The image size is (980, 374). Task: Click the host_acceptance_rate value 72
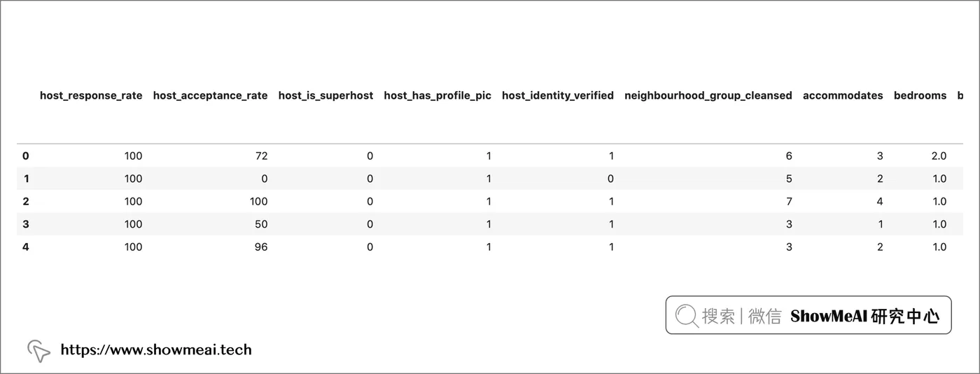(261, 156)
